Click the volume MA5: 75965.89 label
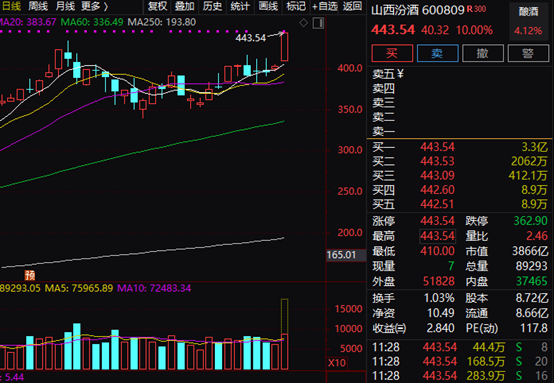 coord(79,288)
